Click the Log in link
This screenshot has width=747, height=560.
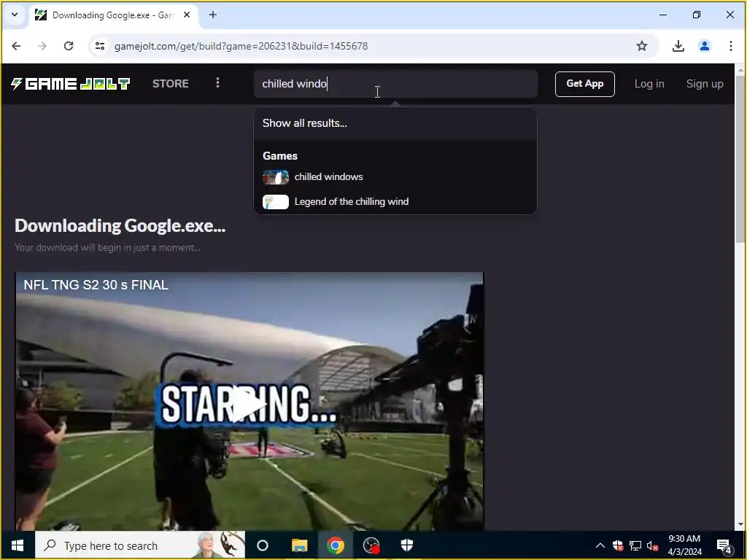pos(649,84)
